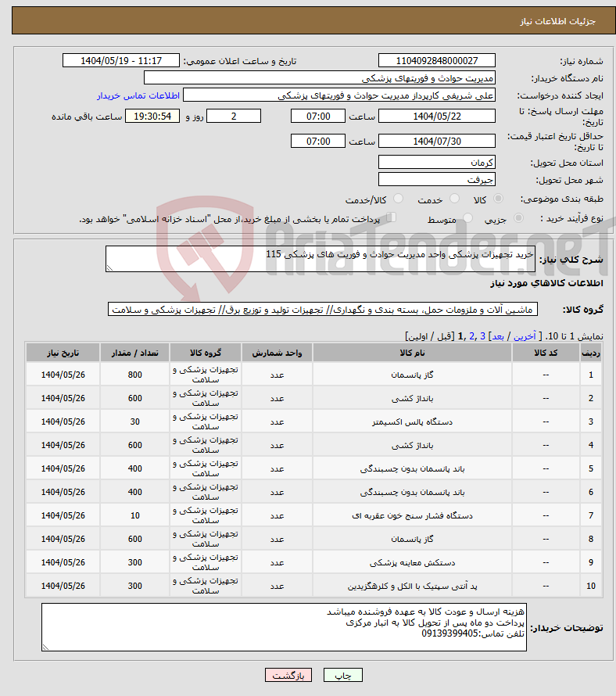This screenshot has height=696, width=616.
Task: Click the اطلاعات کالاهای مورد نیاز heading
Action: click(546, 283)
